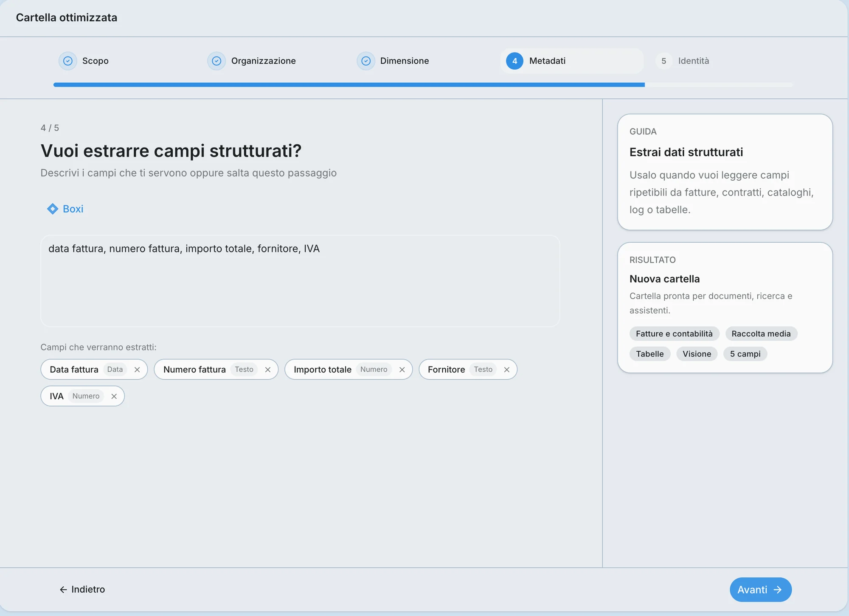
Task: Click the "4 / 5" step counter
Action: click(50, 128)
